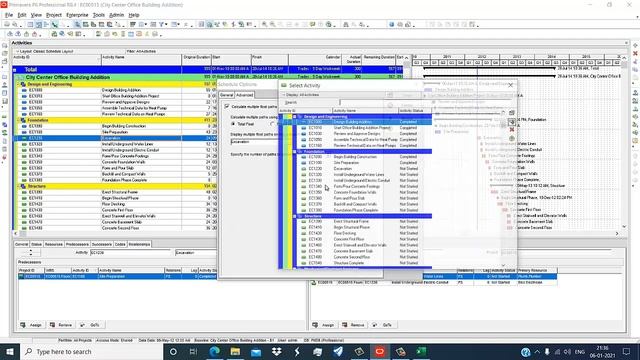Switch to General tab in Schedule Options
Screen dimensions: 640x360
pos(226,95)
